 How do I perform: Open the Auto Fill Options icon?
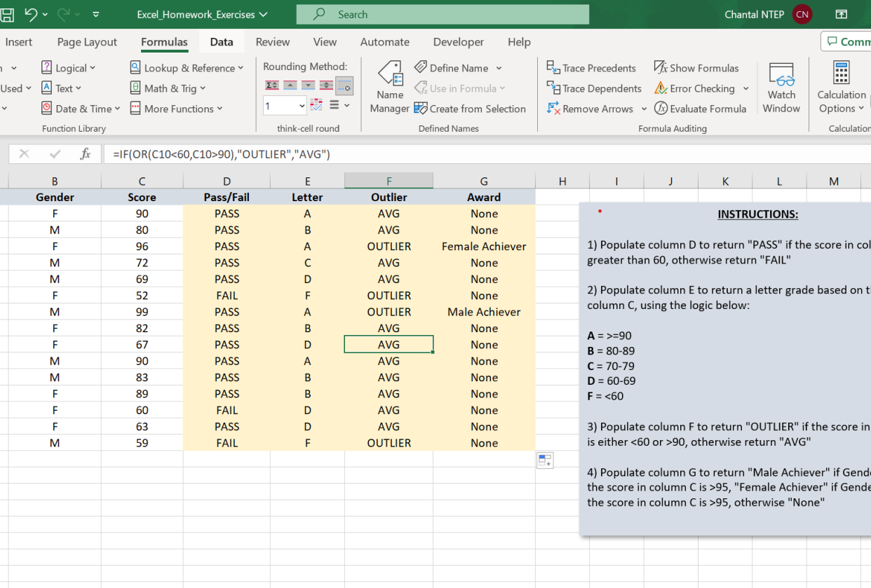pyautogui.click(x=545, y=460)
